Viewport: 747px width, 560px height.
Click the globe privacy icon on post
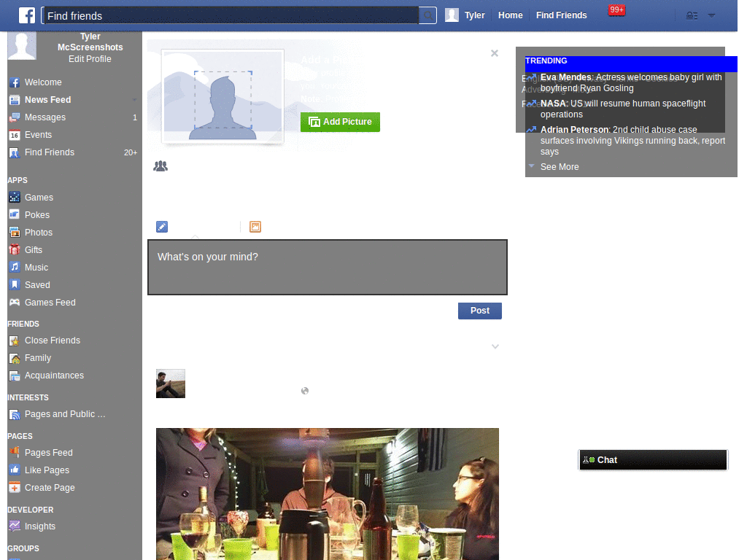tap(305, 391)
